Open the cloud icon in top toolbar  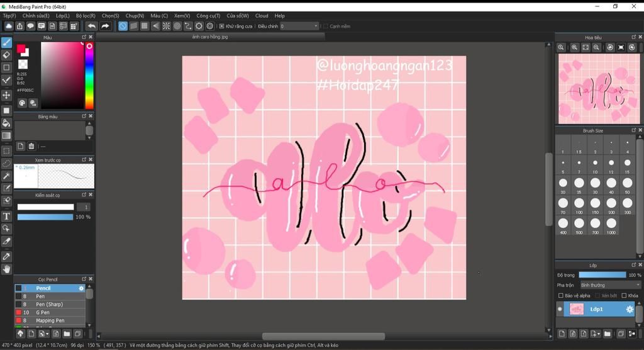coord(9,26)
